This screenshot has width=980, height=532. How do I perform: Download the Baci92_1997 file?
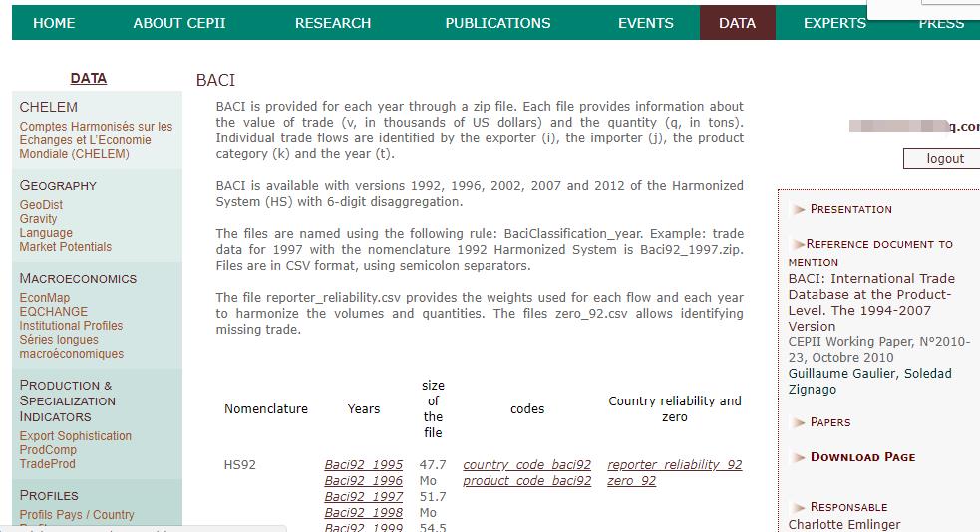point(364,496)
